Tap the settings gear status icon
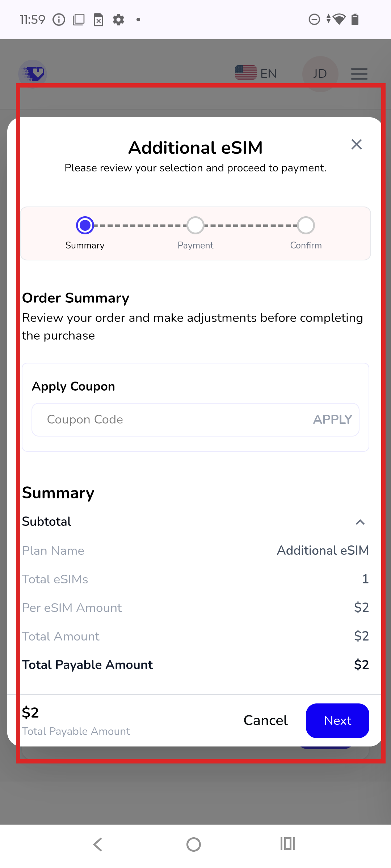Screen dimensions: 391x868 tap(118, 20)
